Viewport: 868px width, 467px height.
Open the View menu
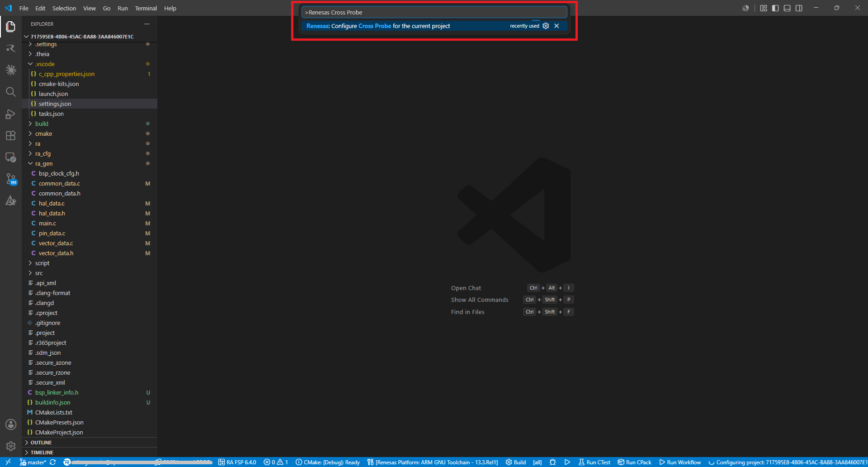coord(90,8)
